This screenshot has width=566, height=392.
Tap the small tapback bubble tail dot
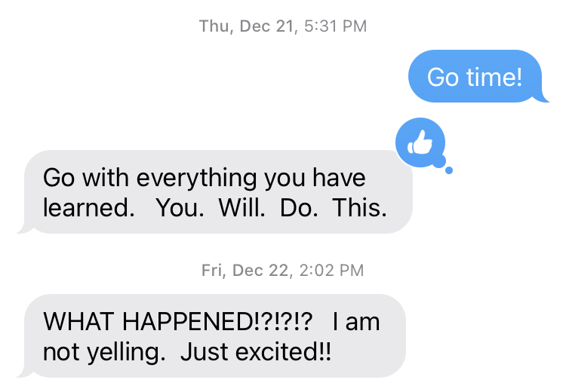point(449,170)
